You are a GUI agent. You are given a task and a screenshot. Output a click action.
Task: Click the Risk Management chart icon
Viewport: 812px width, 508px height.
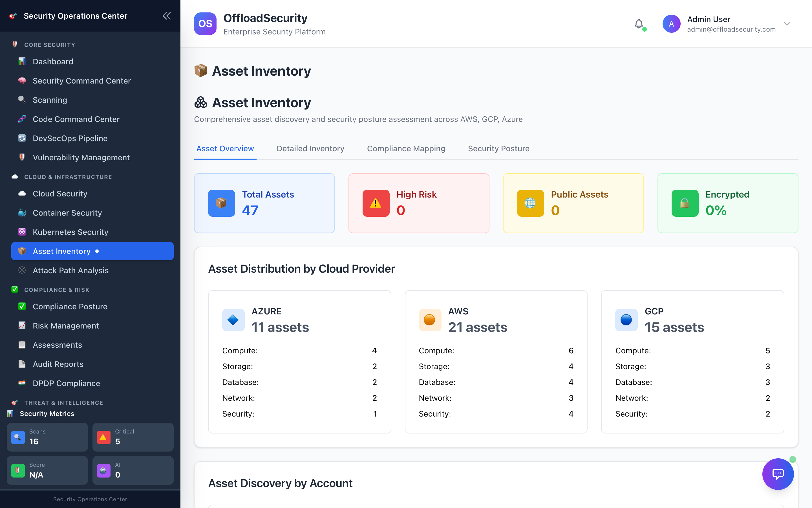click(x=22, y=326)
